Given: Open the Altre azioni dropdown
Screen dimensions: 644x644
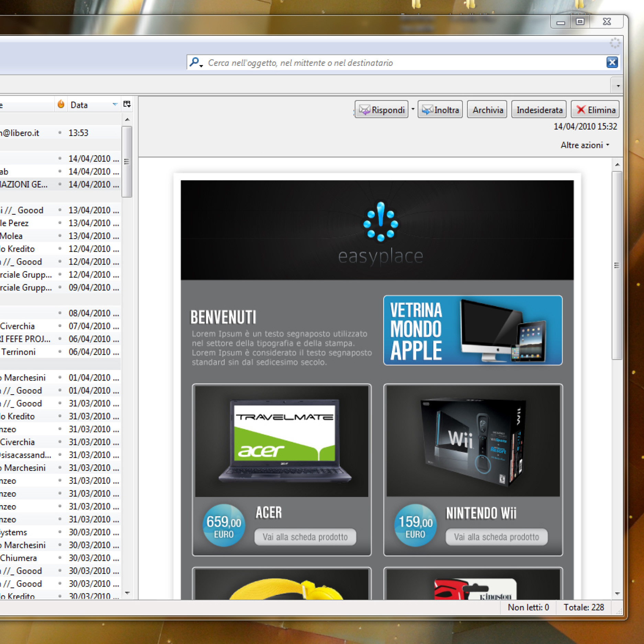Looking at the screenshot, I should tap(585, 145).
